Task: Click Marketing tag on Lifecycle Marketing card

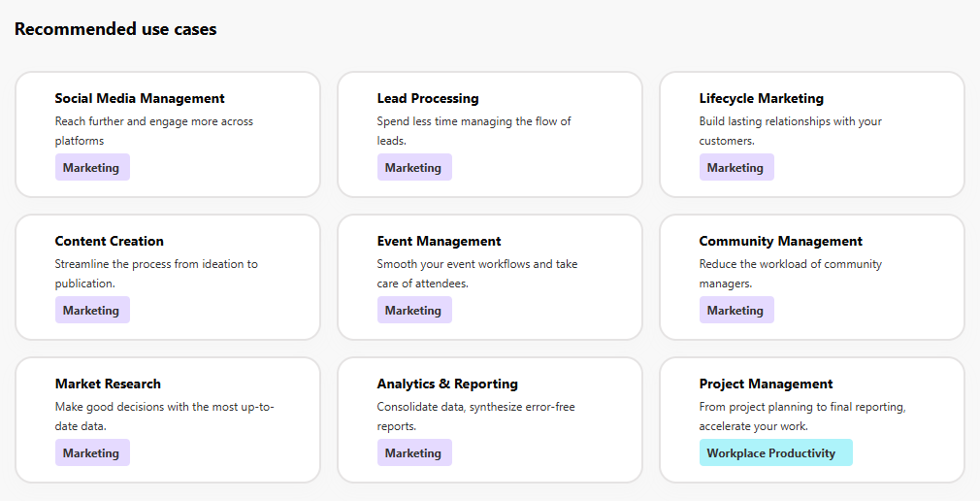Action: (735, 168)
